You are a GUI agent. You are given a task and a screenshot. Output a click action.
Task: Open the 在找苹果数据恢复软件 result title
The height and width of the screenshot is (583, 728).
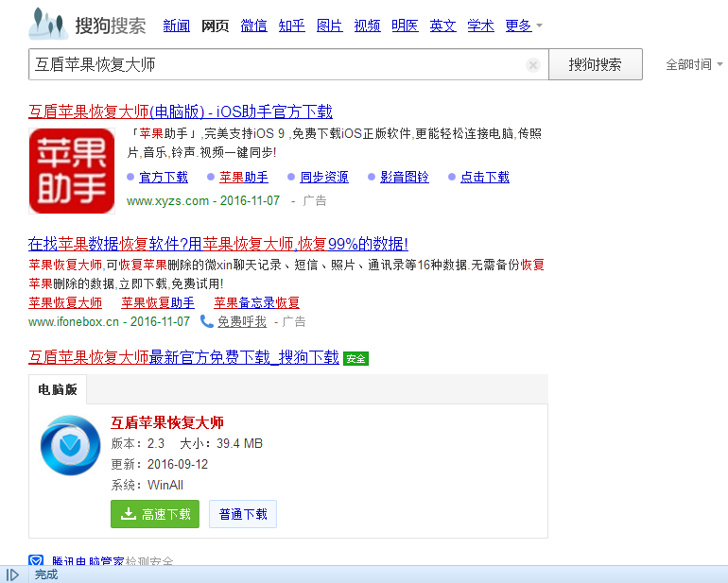(218, 244)
